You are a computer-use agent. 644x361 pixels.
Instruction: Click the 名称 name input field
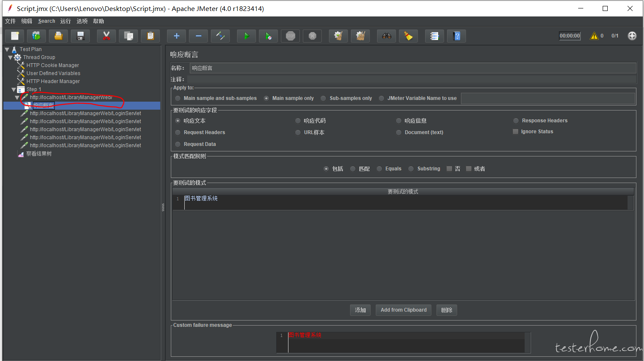(x=413, y=68)
